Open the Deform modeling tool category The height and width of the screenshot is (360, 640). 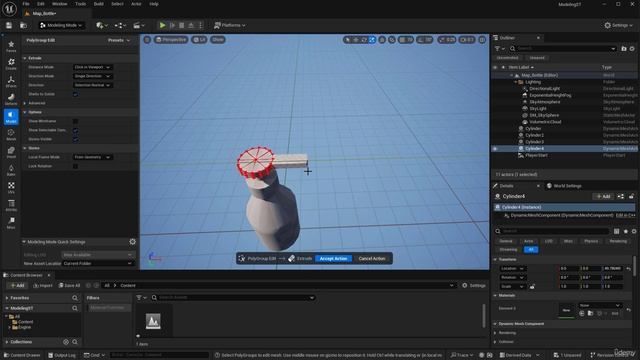(x=11, y=99)
